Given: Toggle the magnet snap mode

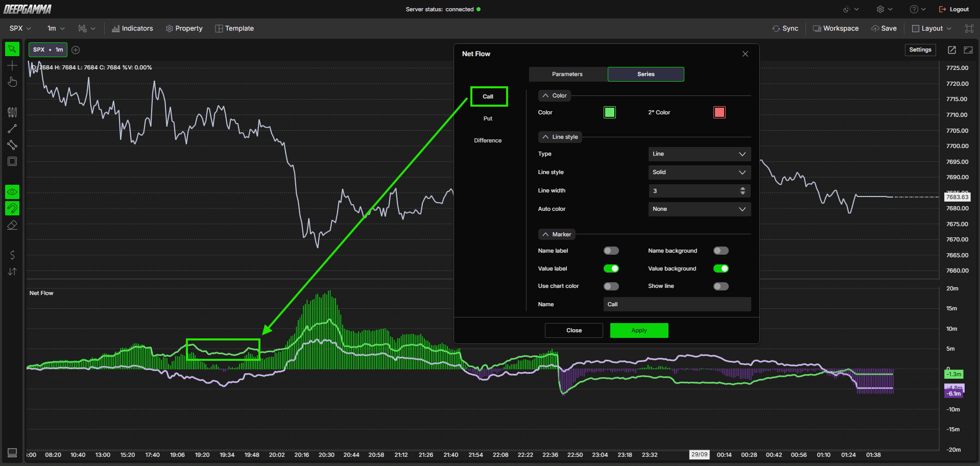Looking at the screenshot, I should (12, 208).
